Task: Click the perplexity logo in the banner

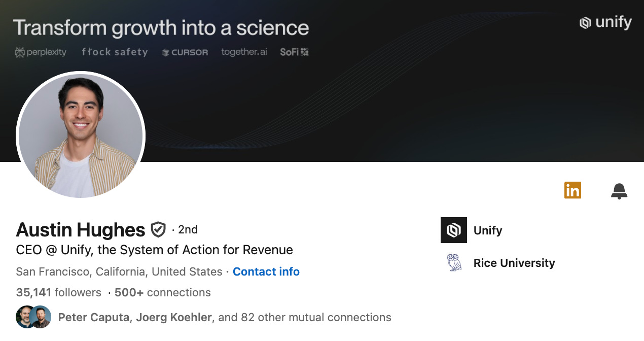Action: click(x=41, y=52)
